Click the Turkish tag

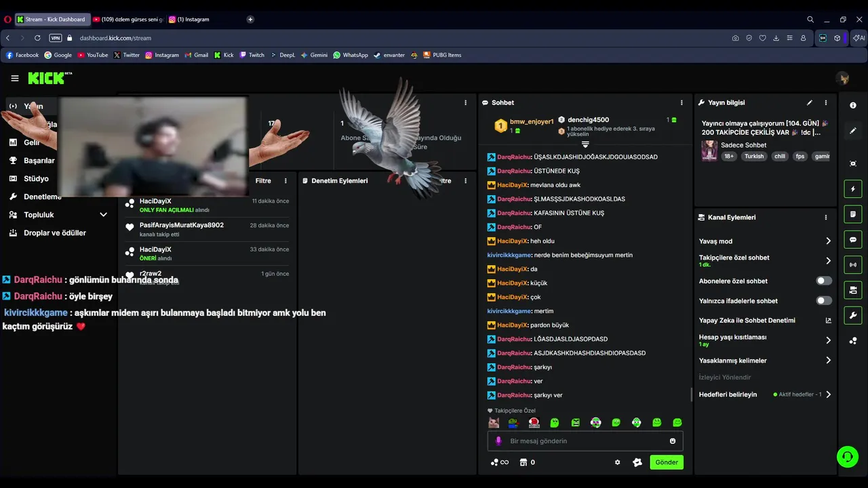tap(754, 157)
